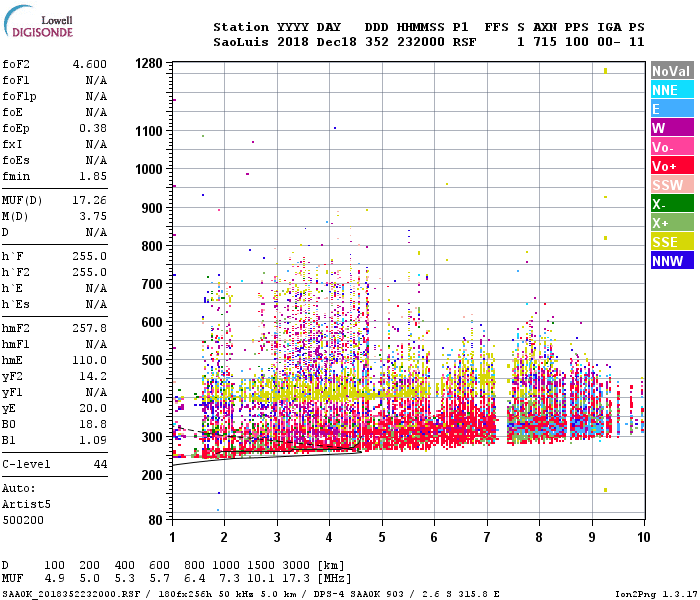Click the MUF value 17.3 in table
700x600 pixels.
click(x=296, y=579)
